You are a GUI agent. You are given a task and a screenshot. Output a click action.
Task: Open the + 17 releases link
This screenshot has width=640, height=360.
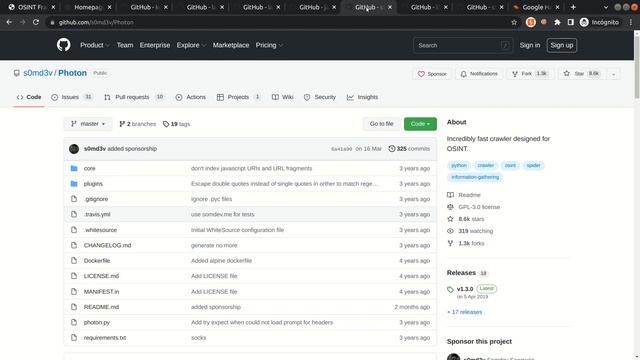click(x=464, y=312)
